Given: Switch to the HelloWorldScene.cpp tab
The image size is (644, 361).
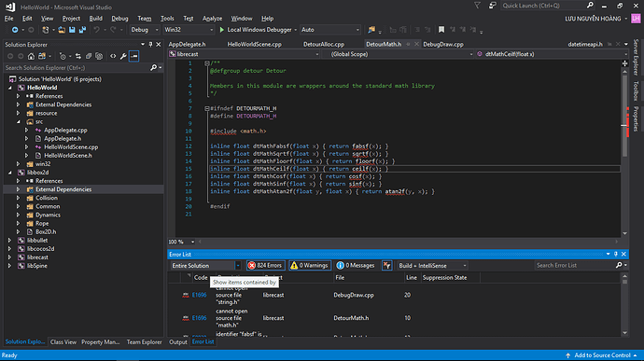Looking at the screenshot, I should [x=254, y=45].
